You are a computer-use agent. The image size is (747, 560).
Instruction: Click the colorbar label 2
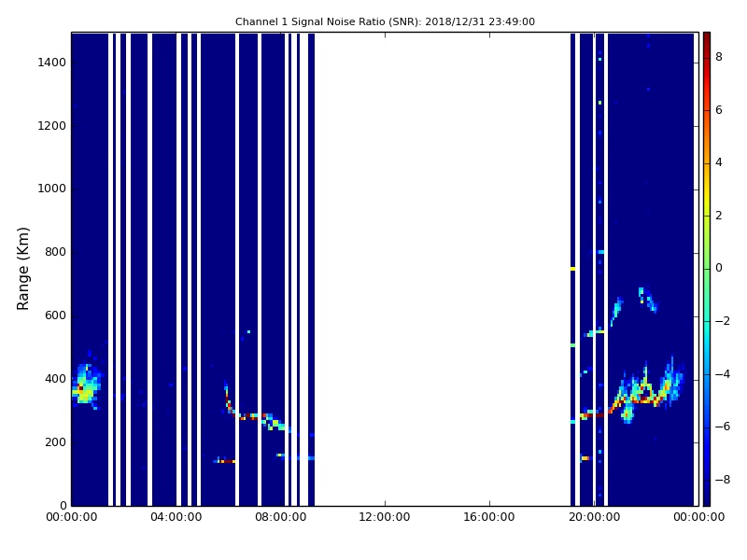tap(719, 216)
